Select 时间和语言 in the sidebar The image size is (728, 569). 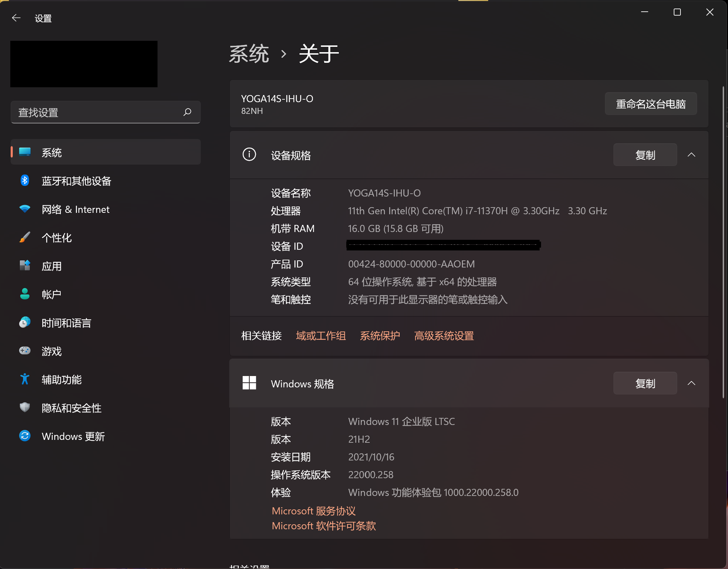pyautogui.click(x=106, y=323)
